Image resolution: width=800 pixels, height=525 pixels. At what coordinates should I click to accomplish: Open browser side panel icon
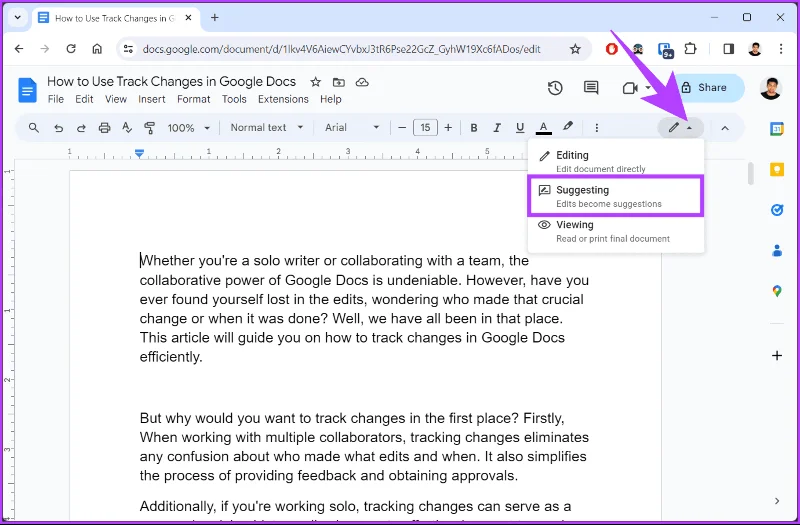(729, 49)
